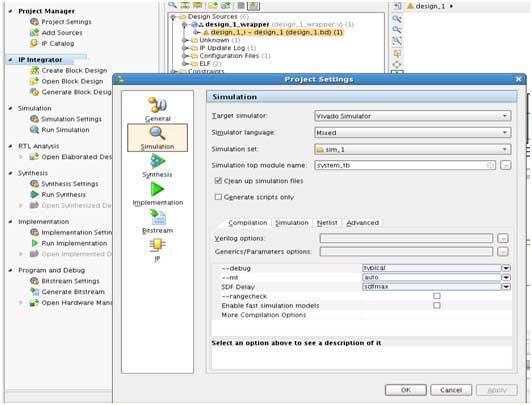Switch to the Advanced tab
The height and width of the screenshot is (405, 532).
coord(363,223)
